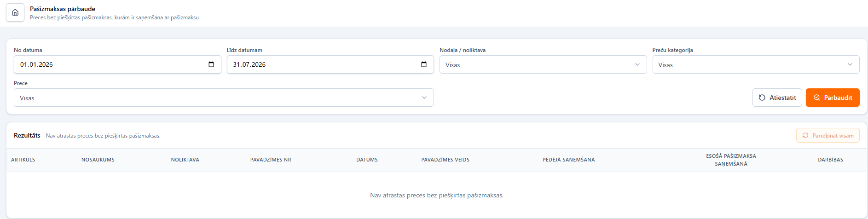Click the reset arrow icon in Atiestatīt

coord(762,98)
